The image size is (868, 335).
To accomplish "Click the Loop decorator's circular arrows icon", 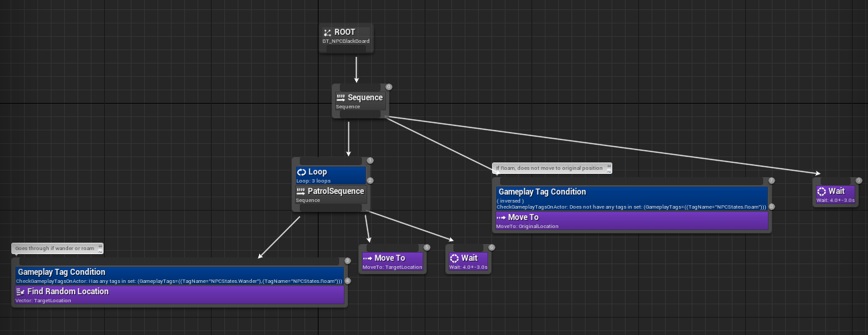I will [302, 172].
